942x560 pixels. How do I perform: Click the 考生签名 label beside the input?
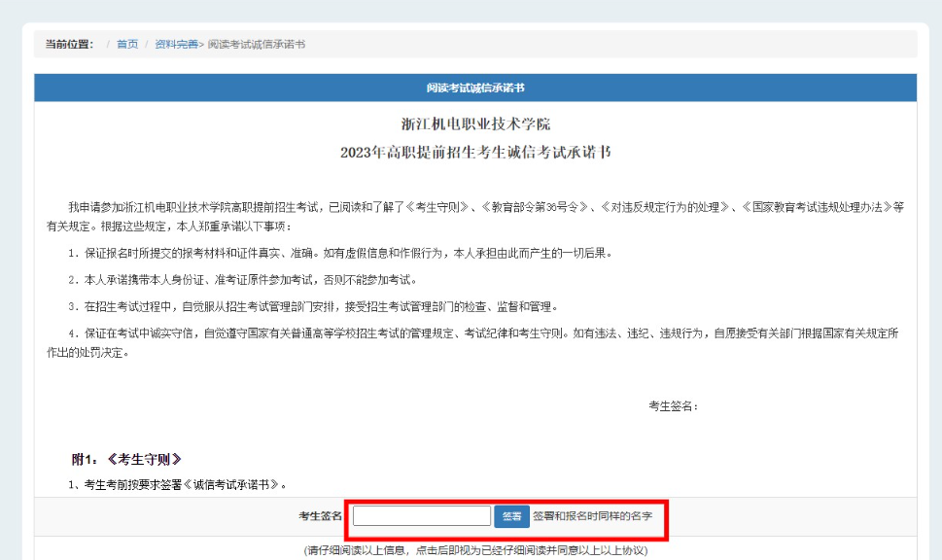tap(320, 516)
